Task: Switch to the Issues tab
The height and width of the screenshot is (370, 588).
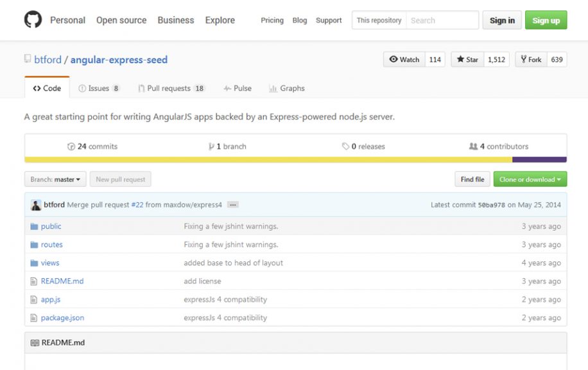Action: (x=99, y=88)
